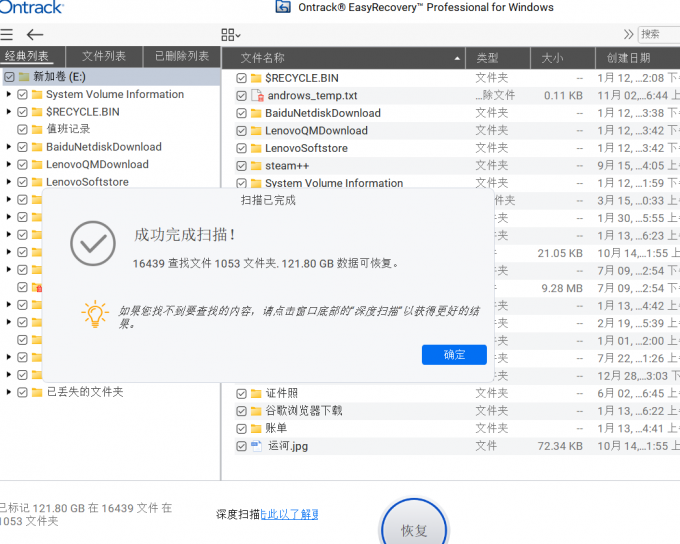
Task: Toggle androws_temp.txt file checkbox
Action: point(242,95)
